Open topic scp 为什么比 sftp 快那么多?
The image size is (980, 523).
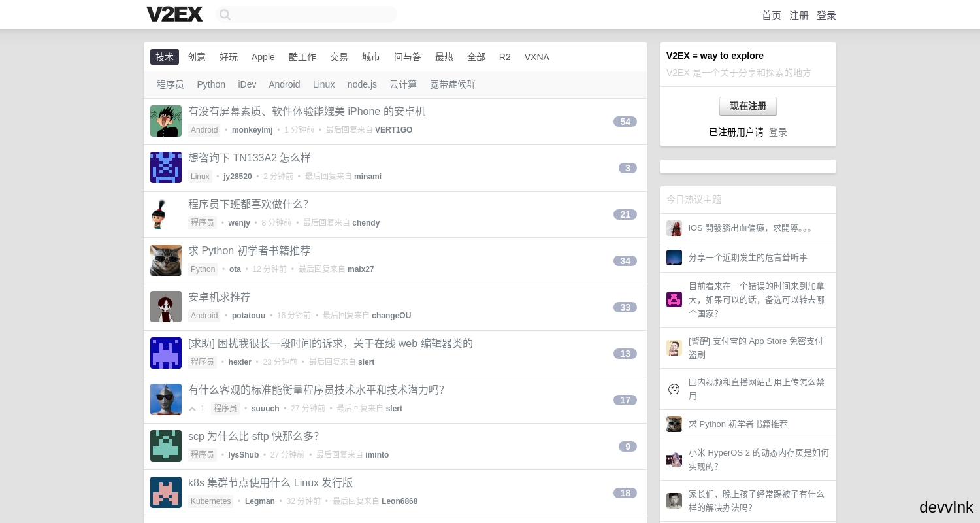(x=253, y=437)
